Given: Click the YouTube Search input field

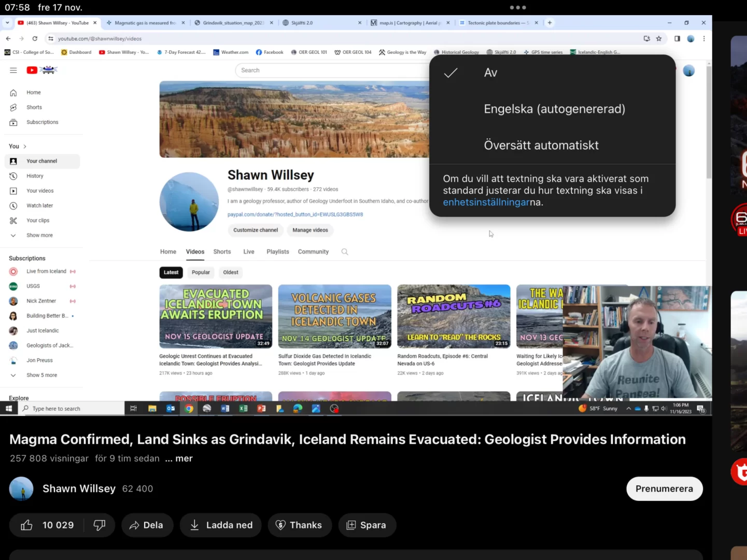Looking at the screenshot, I should [x=332, y=71].
